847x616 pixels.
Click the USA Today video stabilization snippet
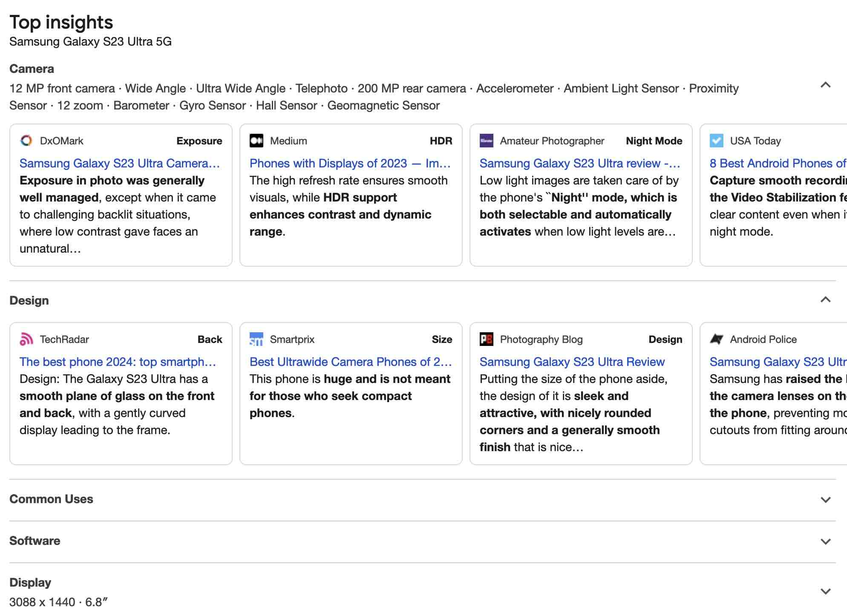click(x=778, y=206)
